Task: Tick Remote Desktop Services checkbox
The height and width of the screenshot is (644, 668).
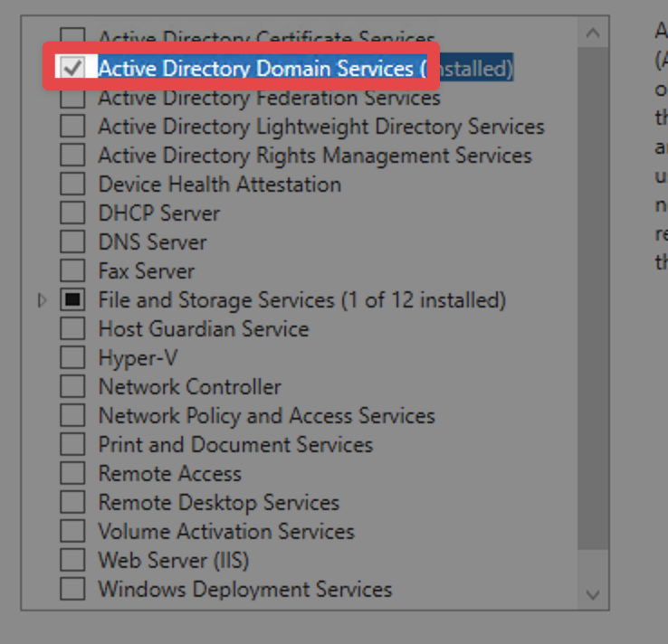Action: pyautogui.click(x=72, y=502)
